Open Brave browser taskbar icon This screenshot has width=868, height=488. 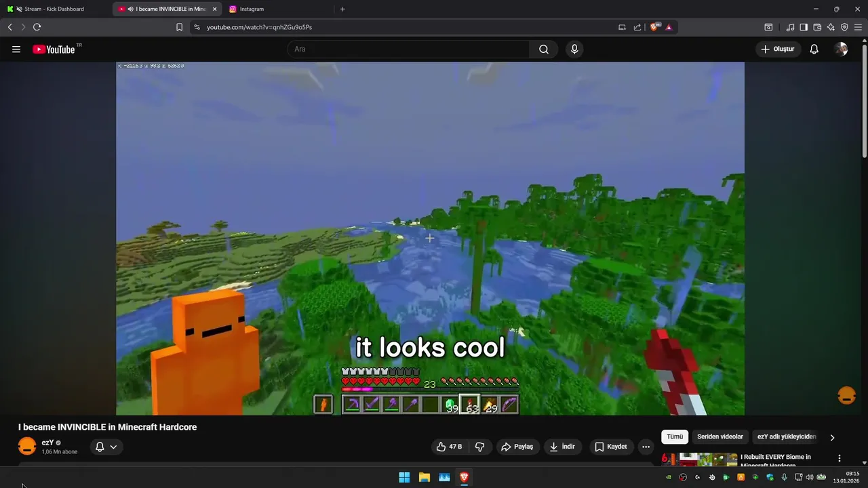(464, 477)
